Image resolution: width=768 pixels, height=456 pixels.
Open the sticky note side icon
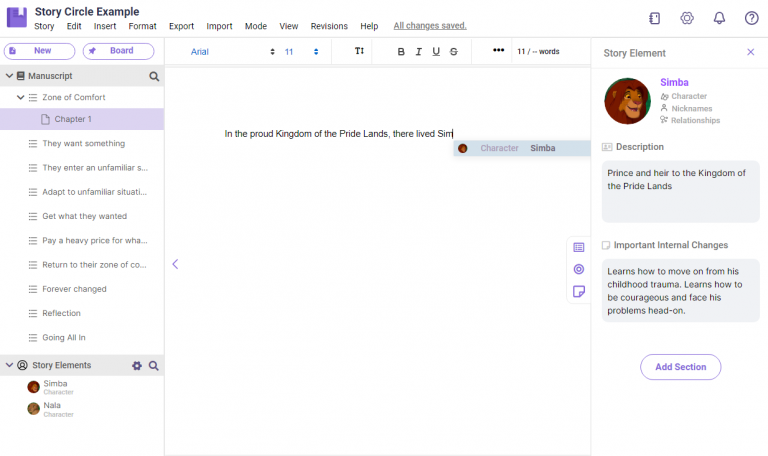578,291
